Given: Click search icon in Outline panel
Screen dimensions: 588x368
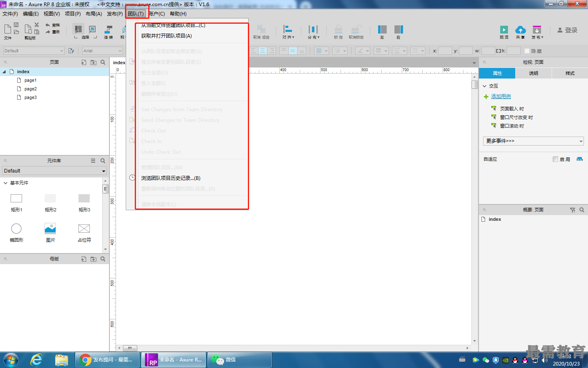Looking at the screenshot, I should tap(582, 210).
